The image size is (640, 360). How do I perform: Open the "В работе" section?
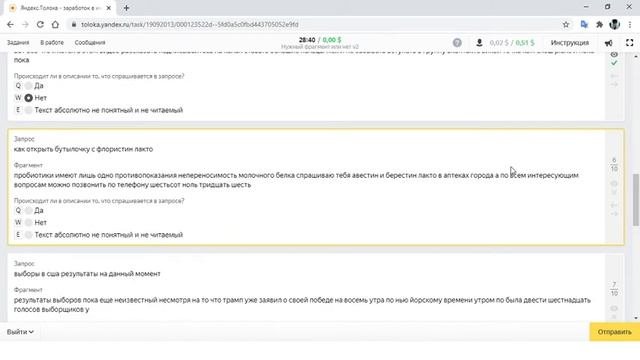(x=52, y=42)
